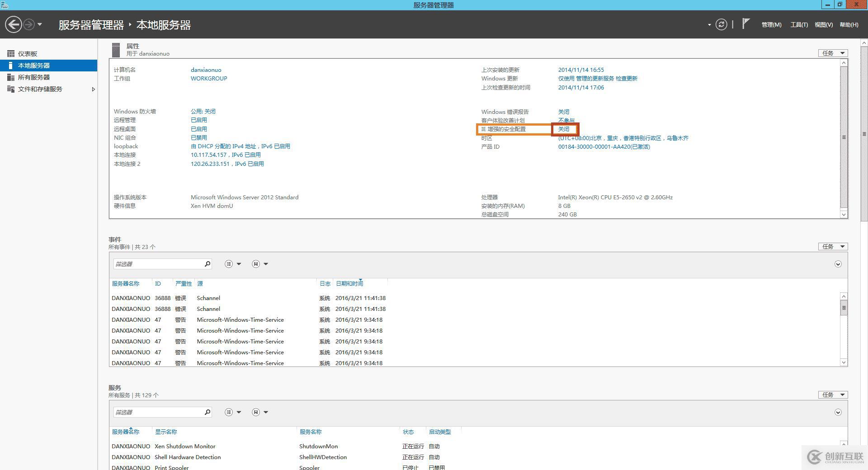Open the 任务 dropdown for properties

833,53
